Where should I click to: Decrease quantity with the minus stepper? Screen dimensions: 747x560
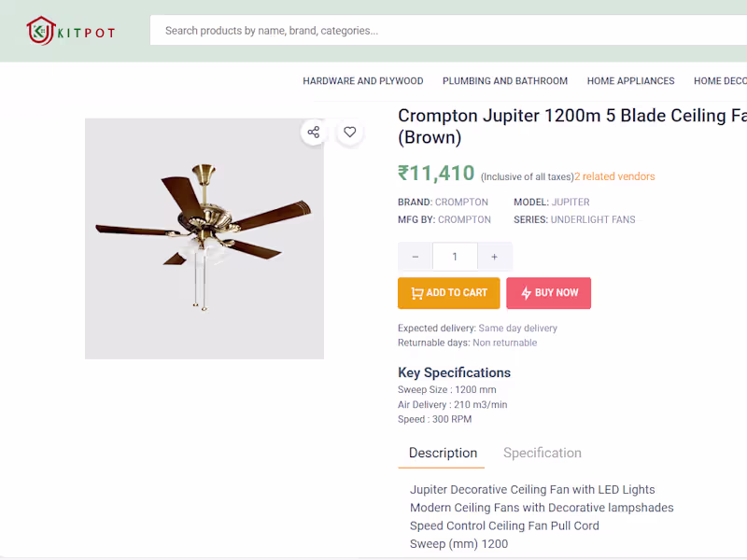tap(415, 256)
